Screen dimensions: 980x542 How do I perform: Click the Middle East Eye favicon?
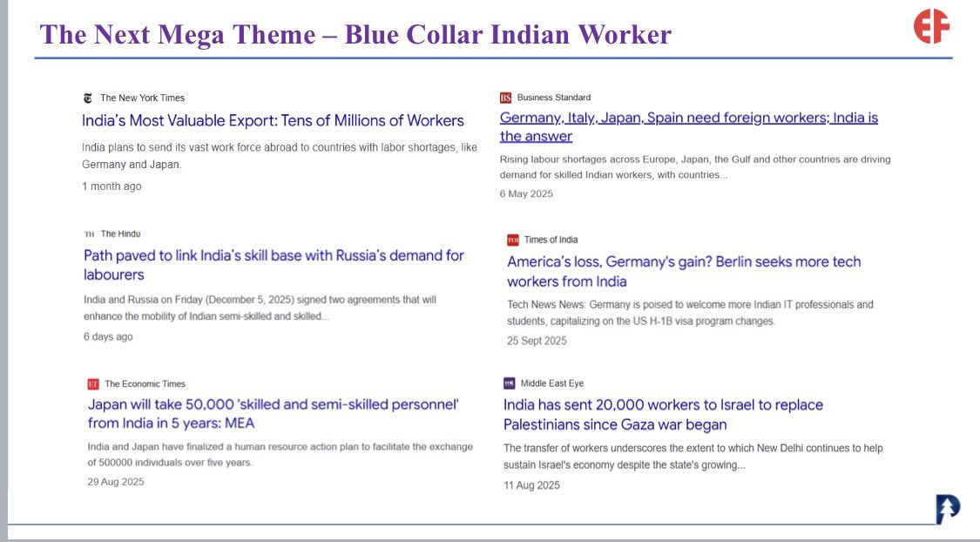coord(510,383)
